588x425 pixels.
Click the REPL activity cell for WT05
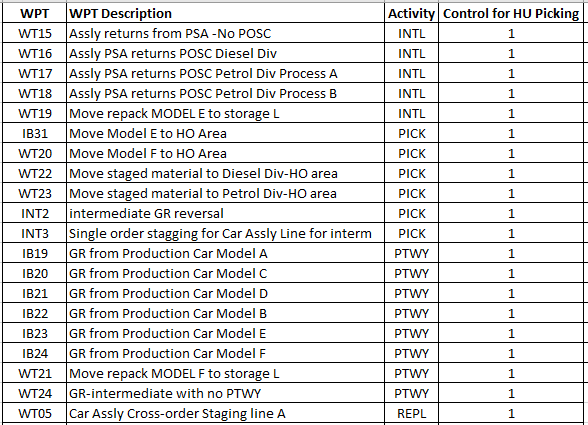[x=411, y=413]
